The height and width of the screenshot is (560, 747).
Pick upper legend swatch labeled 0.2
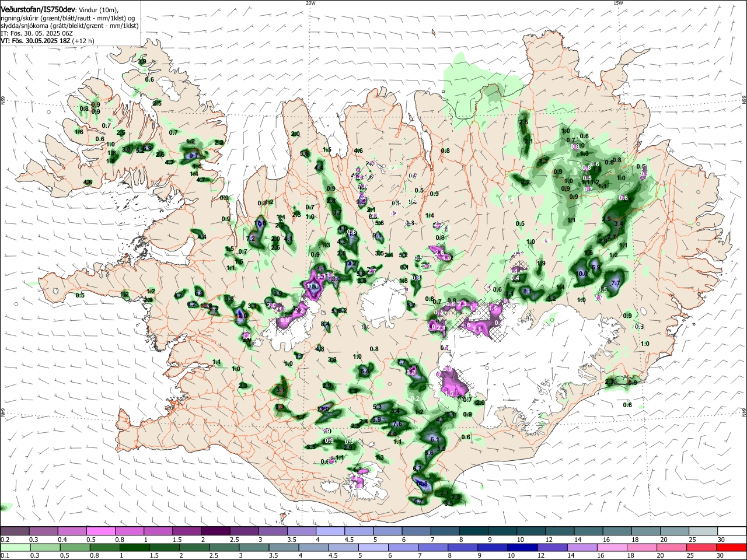pos(15,531)
